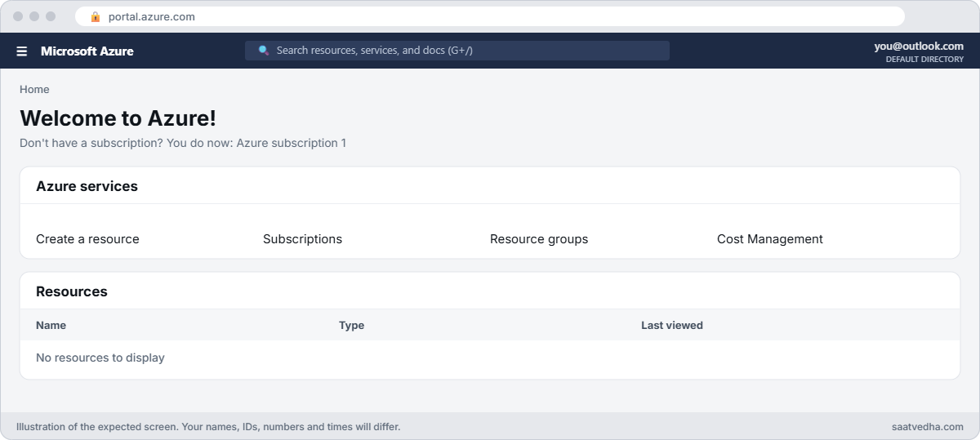Viewport: 980px width, 440px height.
Task: Open the hamburger portal menu
Action: 22,51
